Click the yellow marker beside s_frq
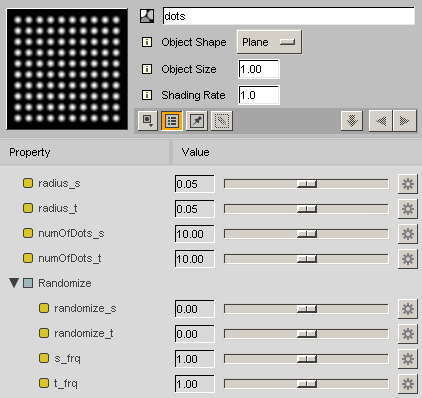This screenshot has height=398, width=422. 44,358
